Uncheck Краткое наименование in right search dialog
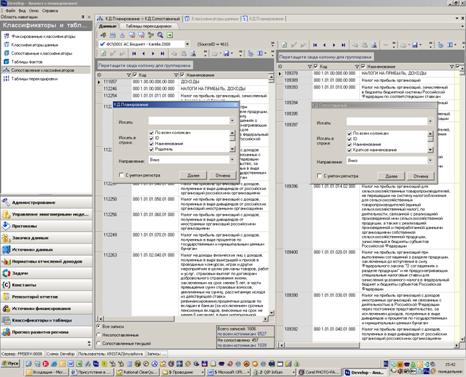Viewport: 466px width, 377px height. [x=350, y=150]
